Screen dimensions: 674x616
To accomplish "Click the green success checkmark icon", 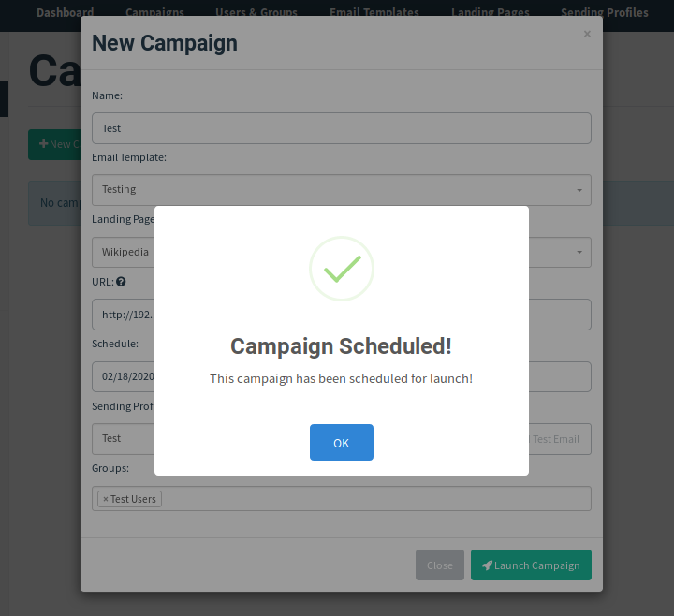I will 342,269.
